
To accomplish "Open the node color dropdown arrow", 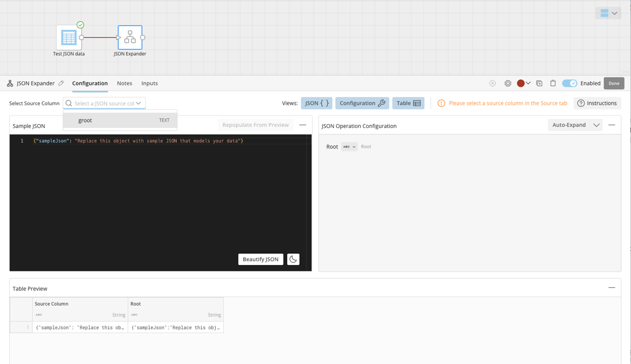I will click(528, 83).
